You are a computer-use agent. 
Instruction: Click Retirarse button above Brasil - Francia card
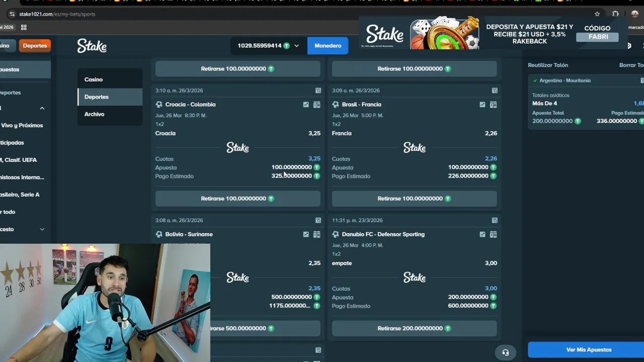pyautogui.click(x=414, y=69)
